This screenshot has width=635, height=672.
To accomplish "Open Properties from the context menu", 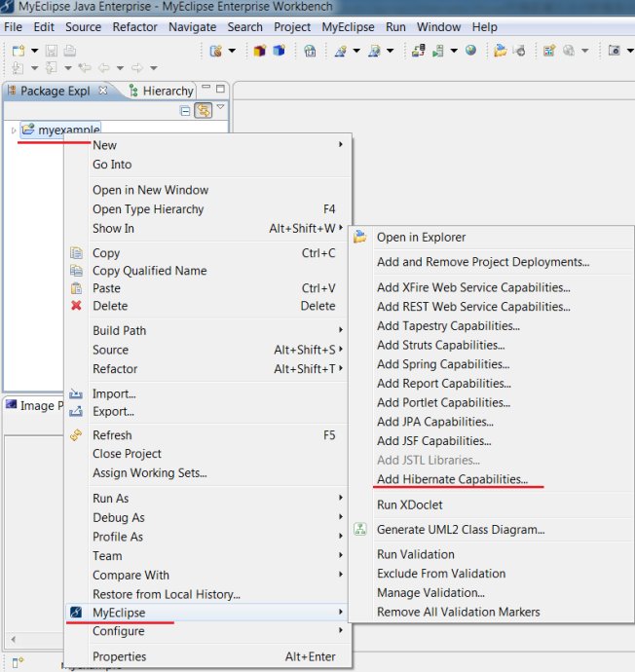I will pyautogui.click(x=207, y=656).
